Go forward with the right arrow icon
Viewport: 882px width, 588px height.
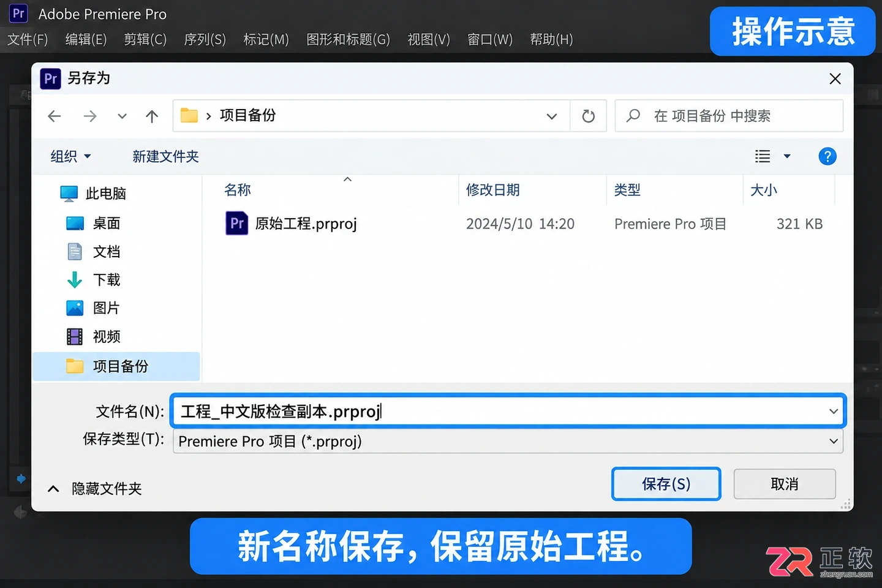point(90,116)
